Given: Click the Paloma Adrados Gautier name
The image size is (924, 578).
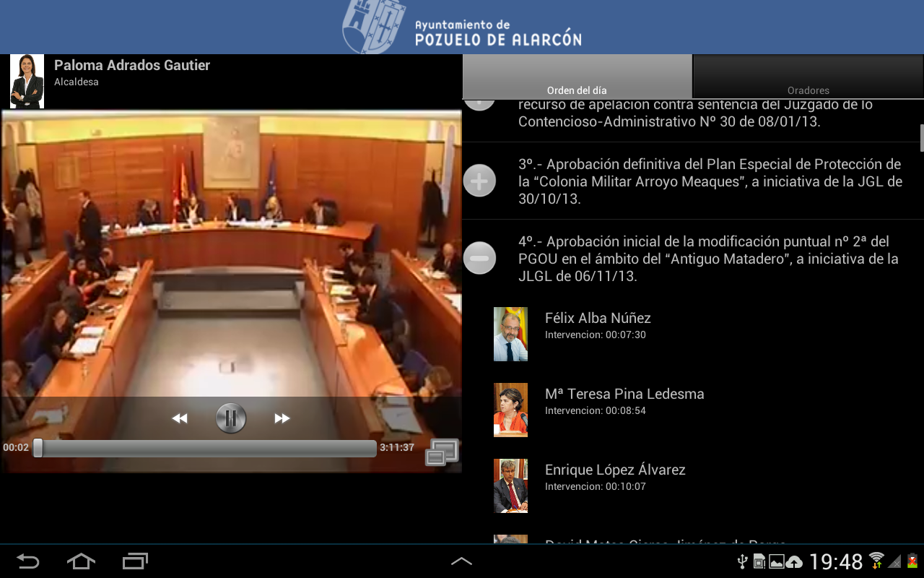Looking at the screenshot, I should click(x=132, y=65).
